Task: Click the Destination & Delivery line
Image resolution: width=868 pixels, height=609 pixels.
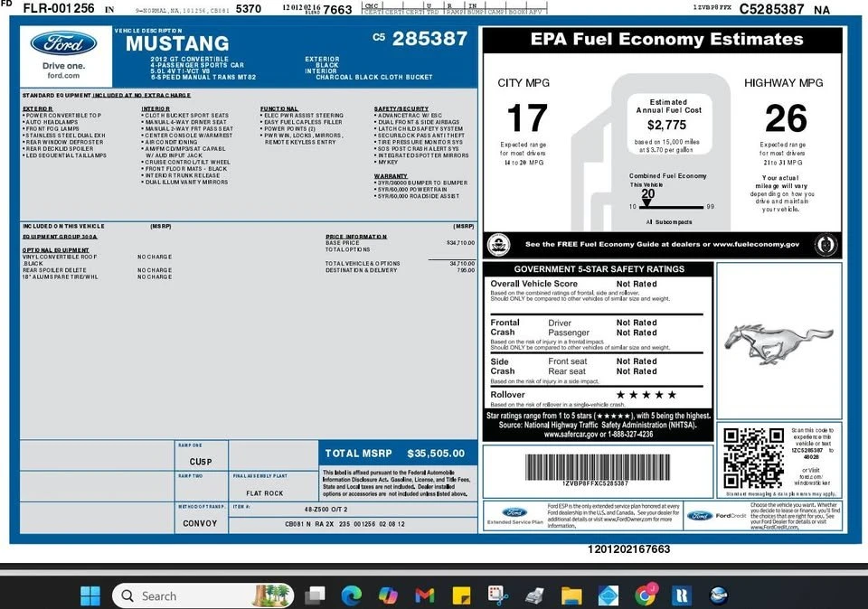Action: coord(400,270)
